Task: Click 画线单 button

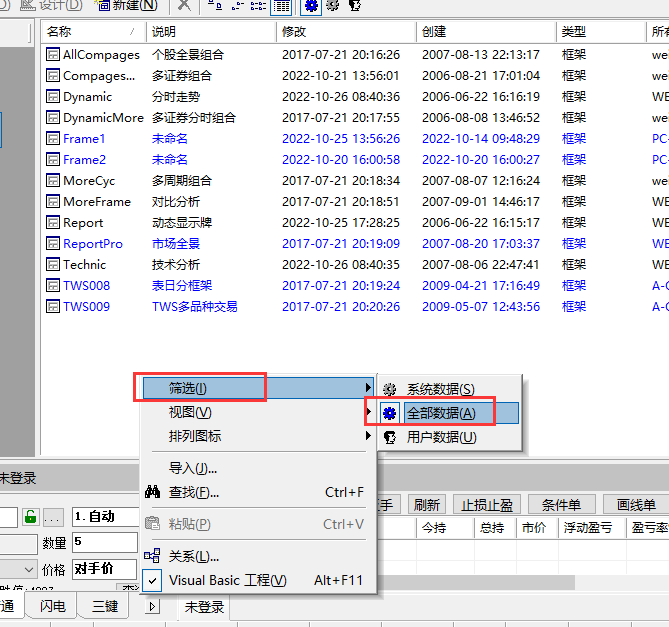Action: pos(636,505)
